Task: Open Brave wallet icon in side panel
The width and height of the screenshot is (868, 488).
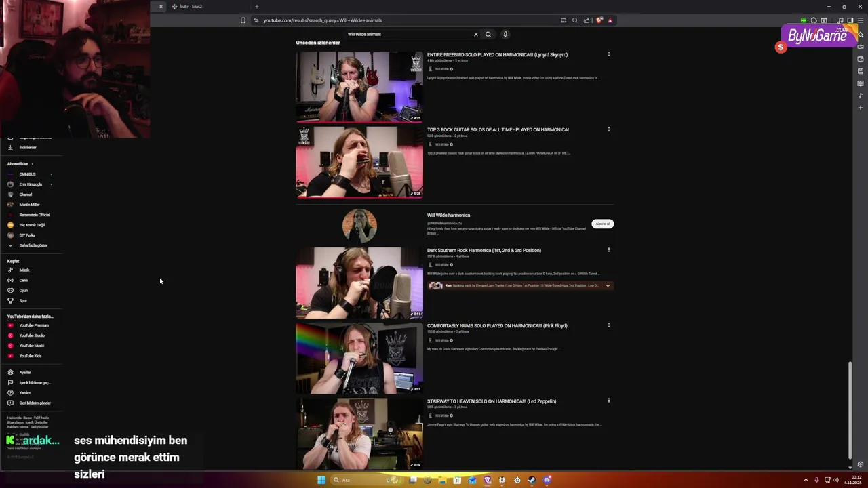Action: click(861, 59)
